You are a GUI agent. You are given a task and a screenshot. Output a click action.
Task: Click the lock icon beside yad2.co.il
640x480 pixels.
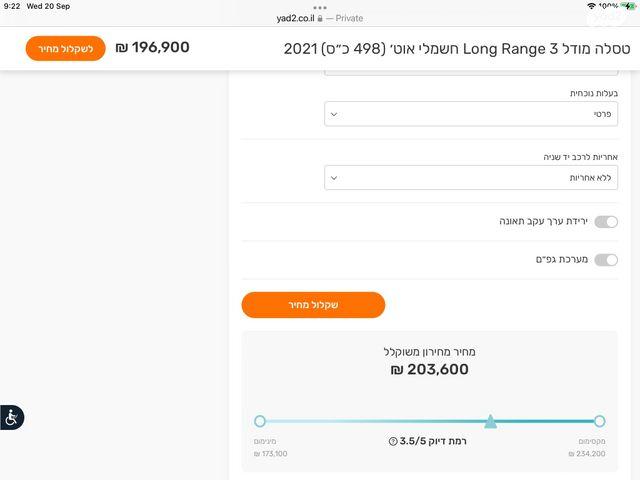(x=320, y=19)
